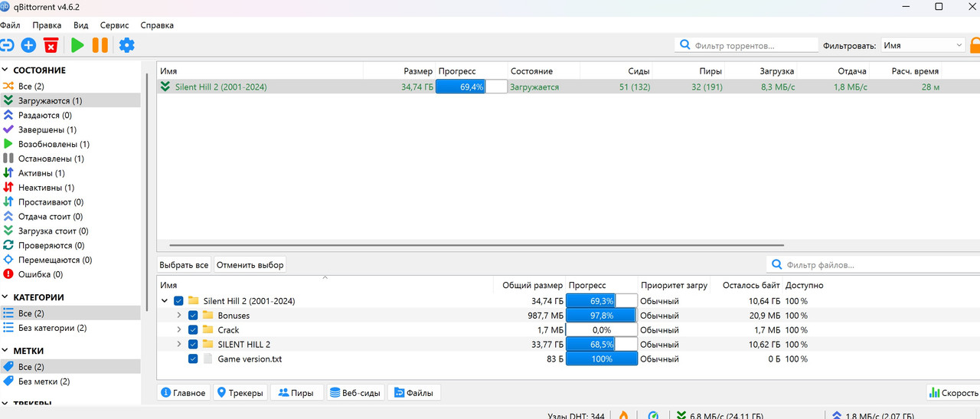
Task: Select 'Остановлены (1)' filter
Action: tap(70, 159)
